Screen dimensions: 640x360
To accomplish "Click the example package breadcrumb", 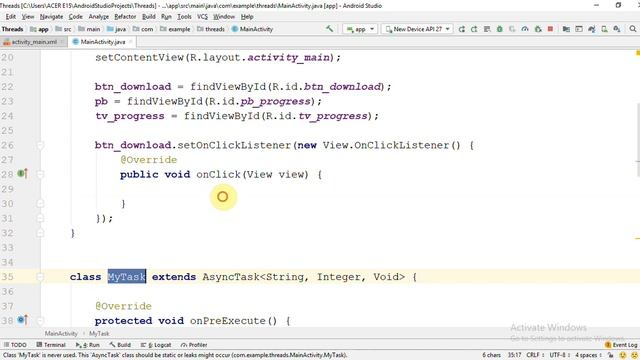I will [176, 29].
